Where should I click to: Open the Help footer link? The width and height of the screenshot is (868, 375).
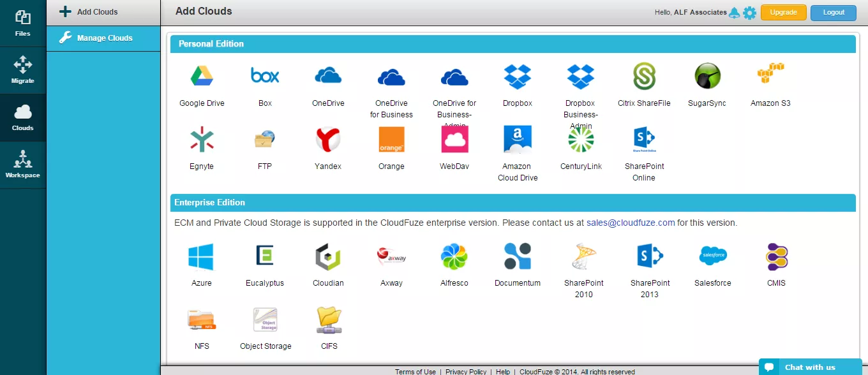tap(503, 372)
